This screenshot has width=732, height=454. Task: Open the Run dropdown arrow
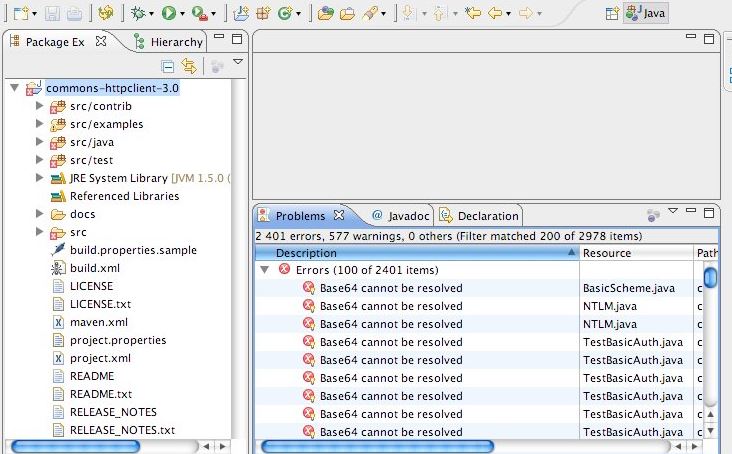[182, 14]
